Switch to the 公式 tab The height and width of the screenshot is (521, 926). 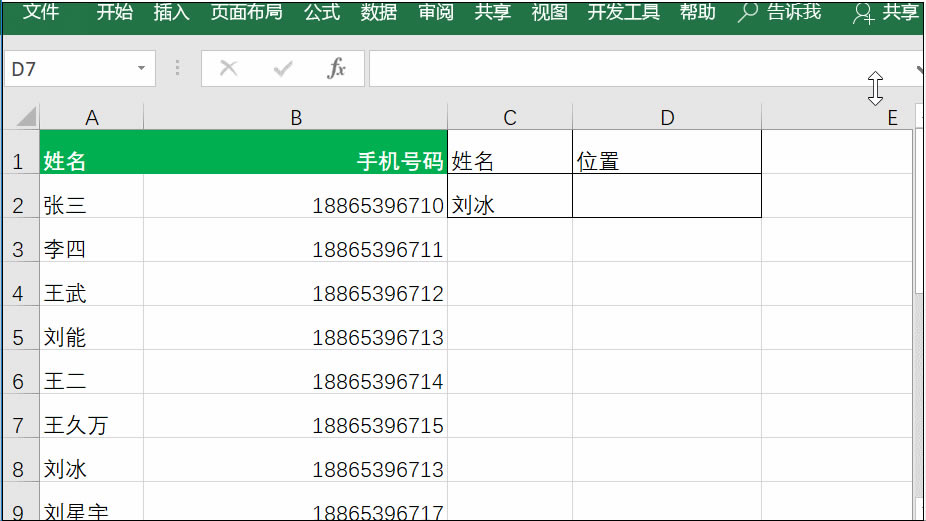point(322,12)
